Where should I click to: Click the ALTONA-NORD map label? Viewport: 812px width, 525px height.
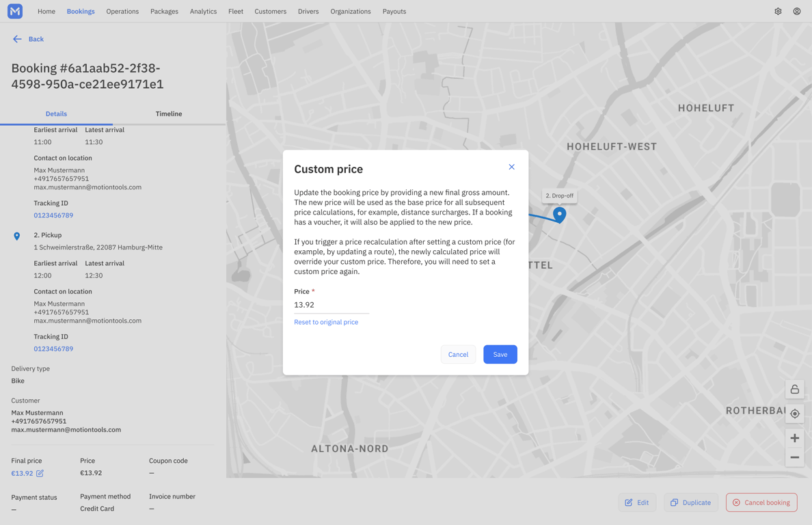349,449
